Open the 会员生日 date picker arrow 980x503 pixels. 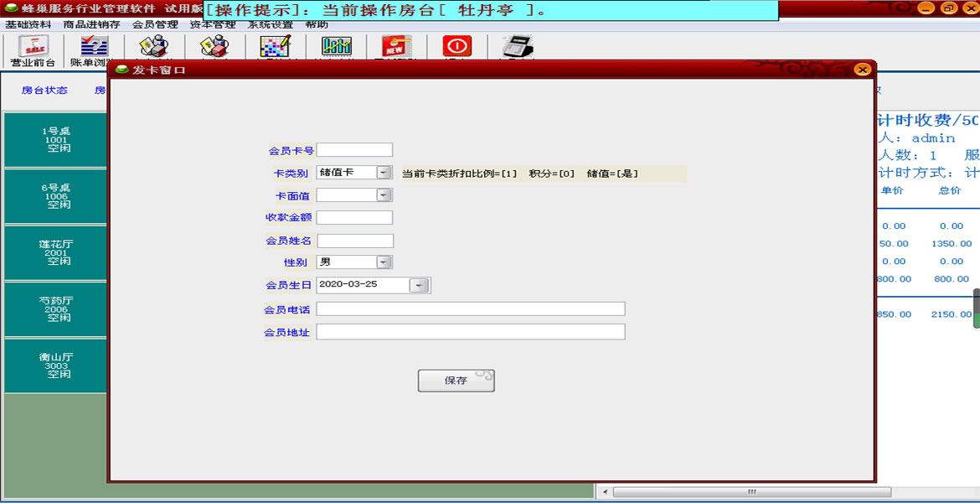420,285
